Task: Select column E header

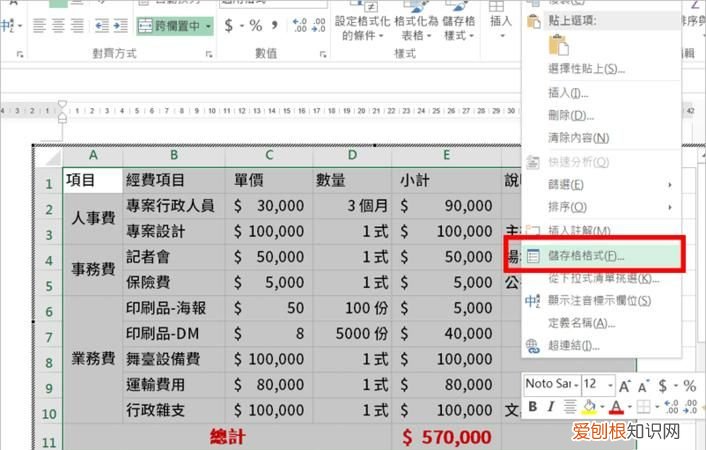Action: (x=446, y=155)
